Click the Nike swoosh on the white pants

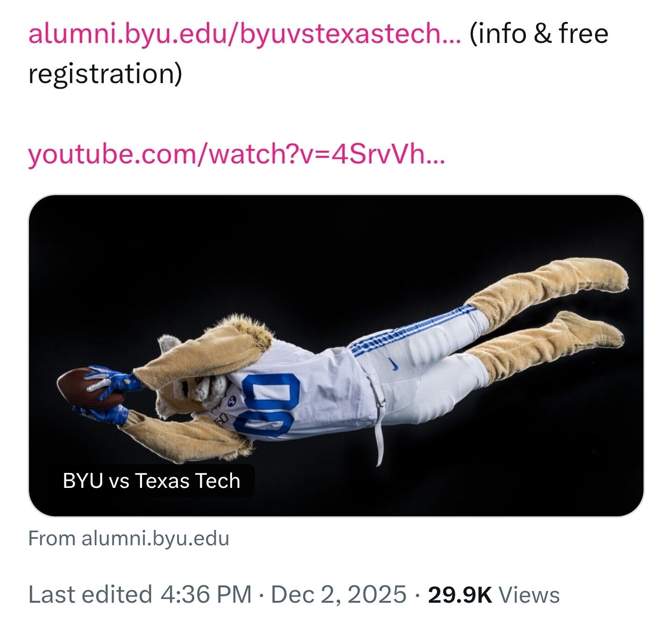pyautogui.click(x=394, y=365)
